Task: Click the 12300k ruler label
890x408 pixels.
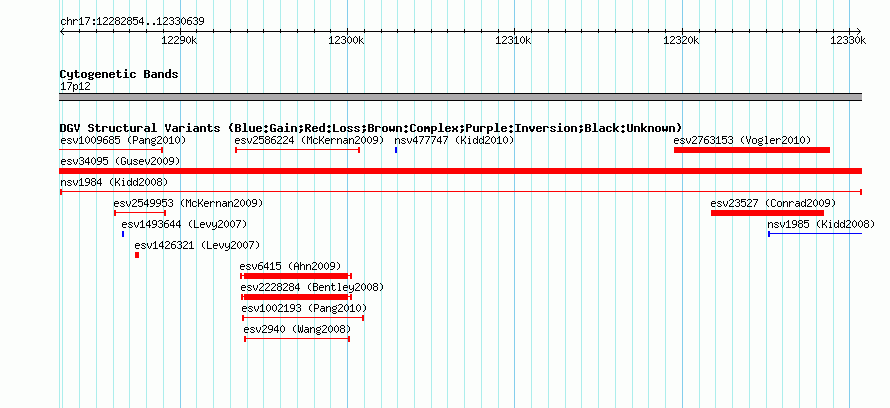Action: [347, 40]
